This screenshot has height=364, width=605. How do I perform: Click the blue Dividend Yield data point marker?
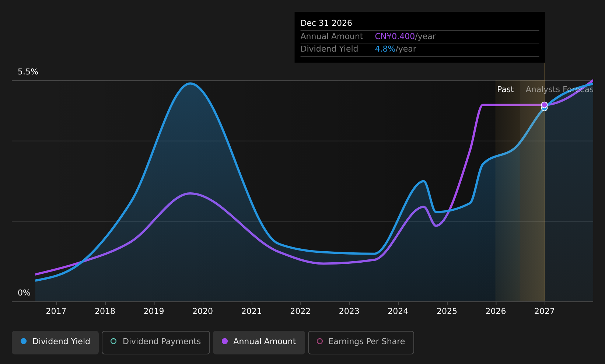(x=544, y=108)
